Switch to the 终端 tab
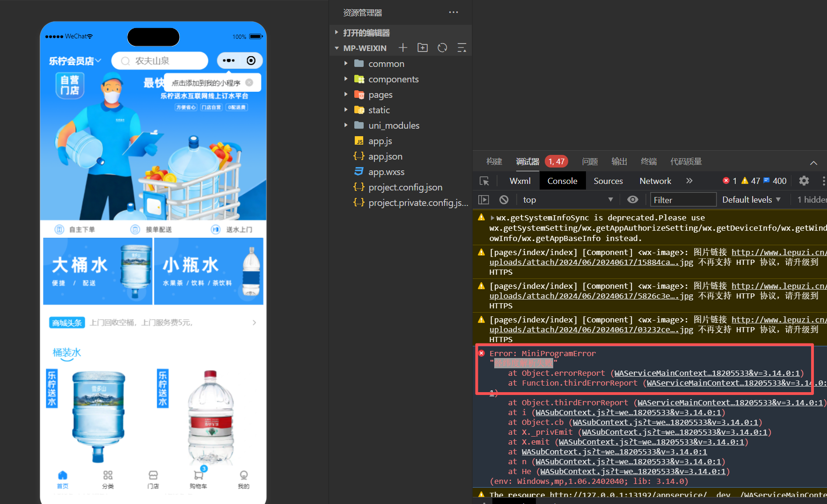This screenshot has height=504, width=827. point(649,161)
